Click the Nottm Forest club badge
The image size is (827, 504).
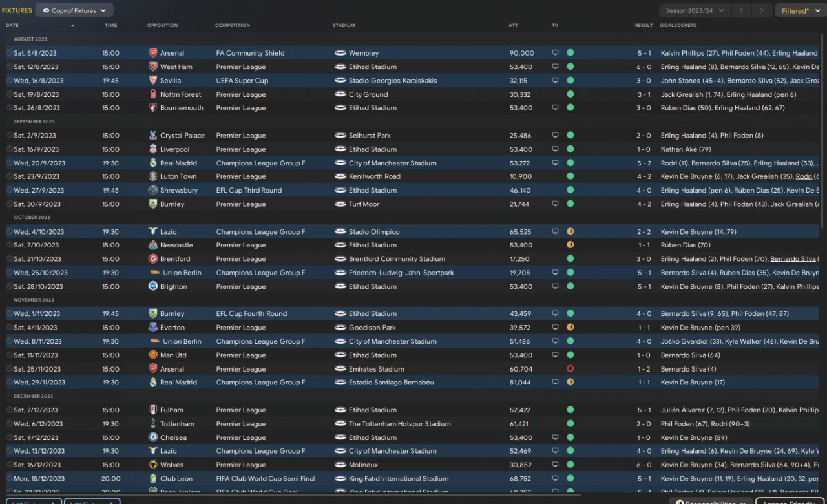click(153, 94)
